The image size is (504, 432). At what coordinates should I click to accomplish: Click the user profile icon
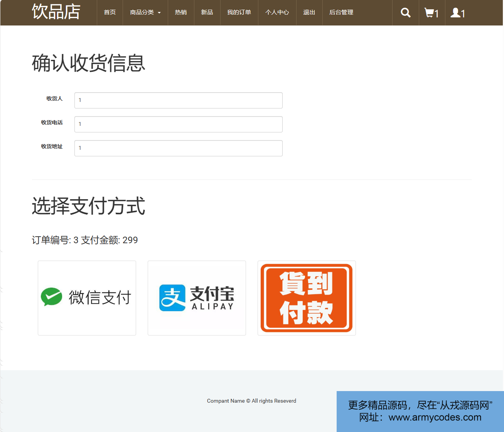(458, 13)
